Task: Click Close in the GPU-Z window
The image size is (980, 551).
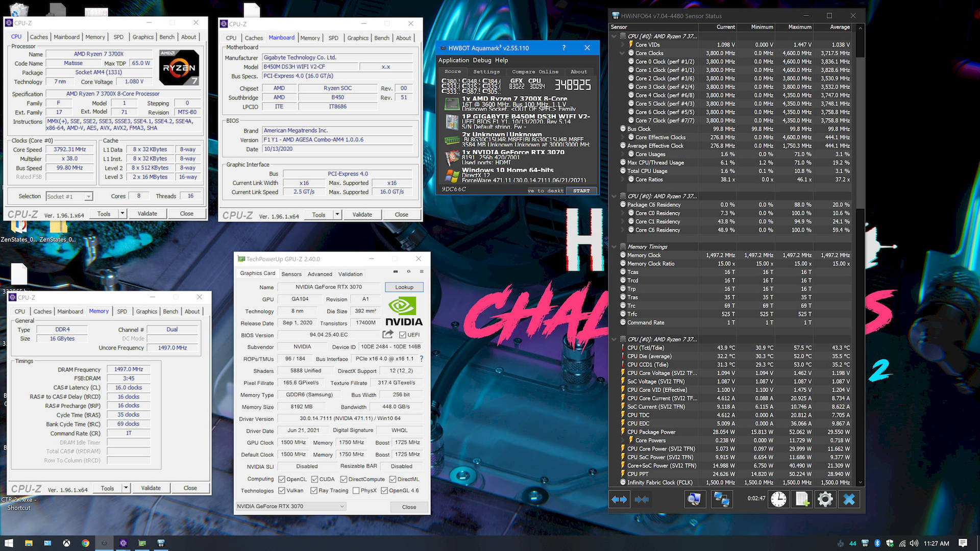Action: 409,507
